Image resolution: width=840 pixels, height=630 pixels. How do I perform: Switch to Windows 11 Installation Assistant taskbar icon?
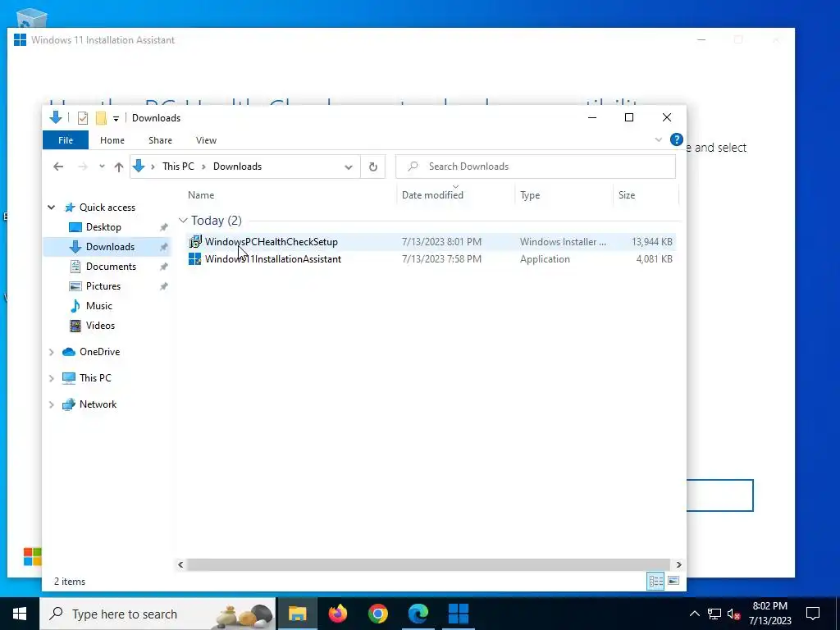tap(458, 614)
